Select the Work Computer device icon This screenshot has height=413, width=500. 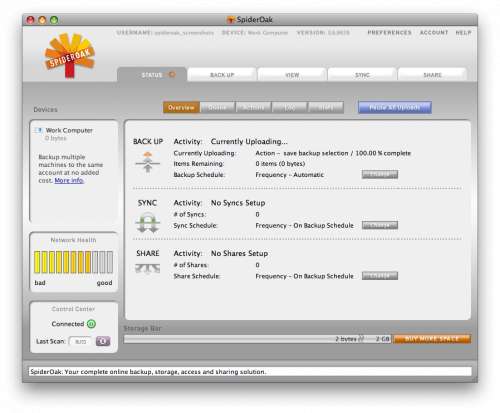39,130
